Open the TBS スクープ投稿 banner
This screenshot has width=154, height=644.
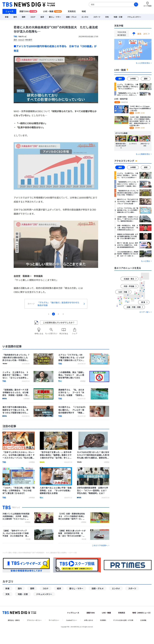[77, 565]
